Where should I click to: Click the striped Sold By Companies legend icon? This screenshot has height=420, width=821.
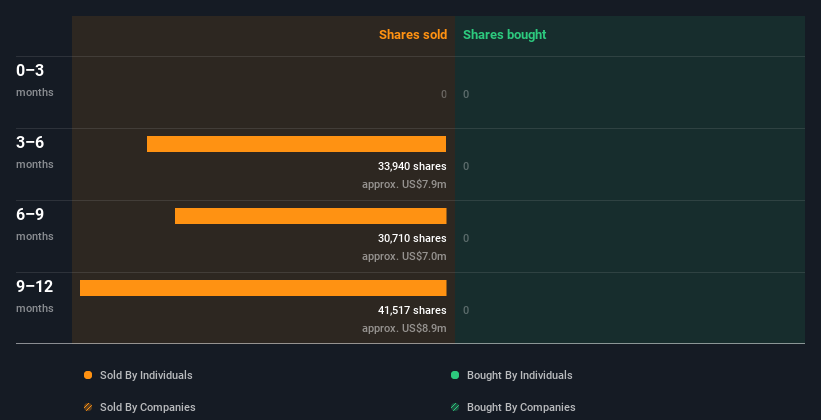(88, 407)
